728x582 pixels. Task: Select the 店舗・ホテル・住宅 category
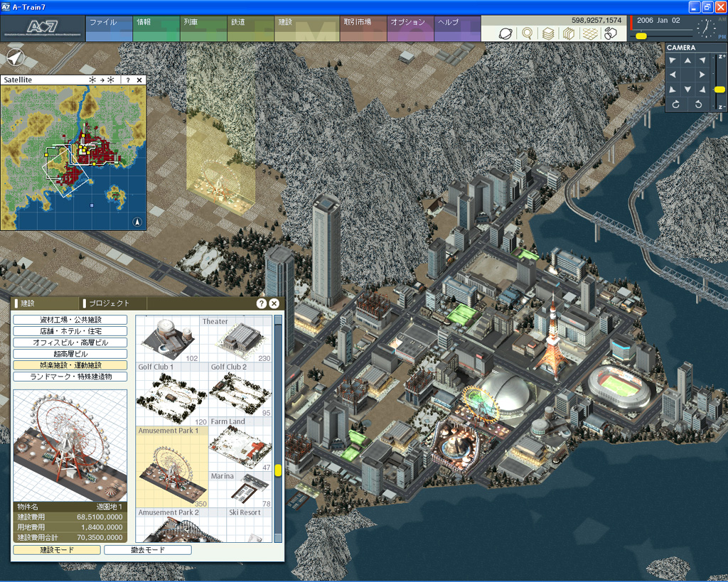70,331
